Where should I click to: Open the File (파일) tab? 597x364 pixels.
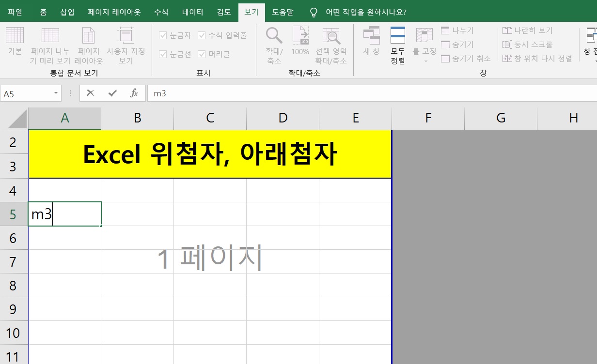coord(15,12)
